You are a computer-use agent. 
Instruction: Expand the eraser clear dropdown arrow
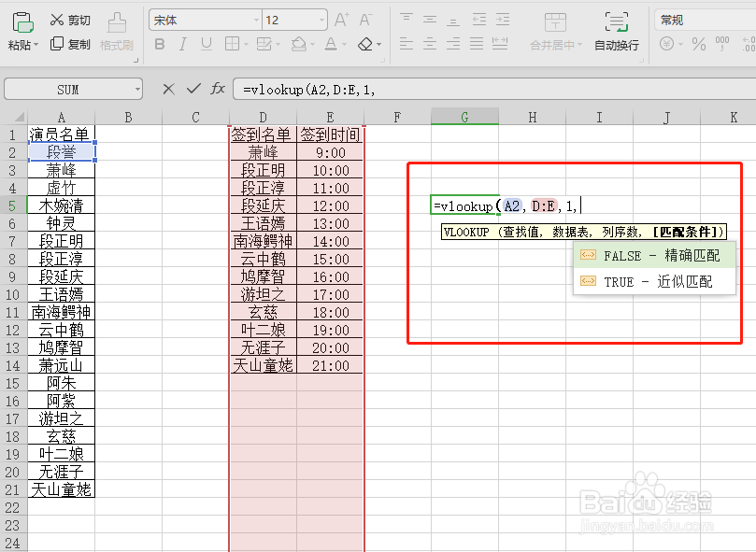[379, 45]
